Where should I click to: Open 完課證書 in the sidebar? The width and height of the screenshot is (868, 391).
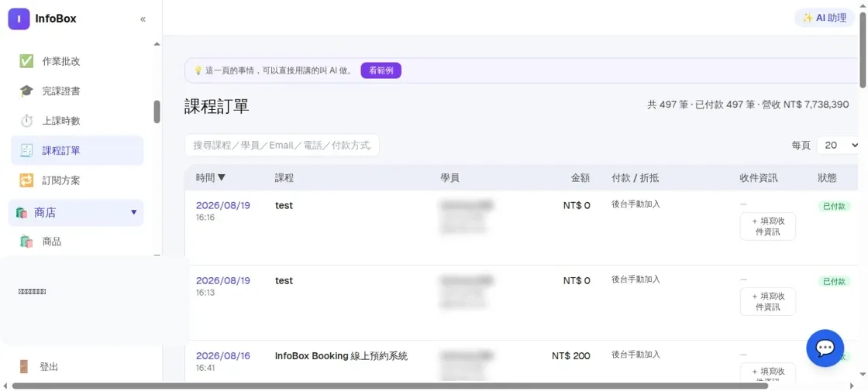tap(77, 91)
